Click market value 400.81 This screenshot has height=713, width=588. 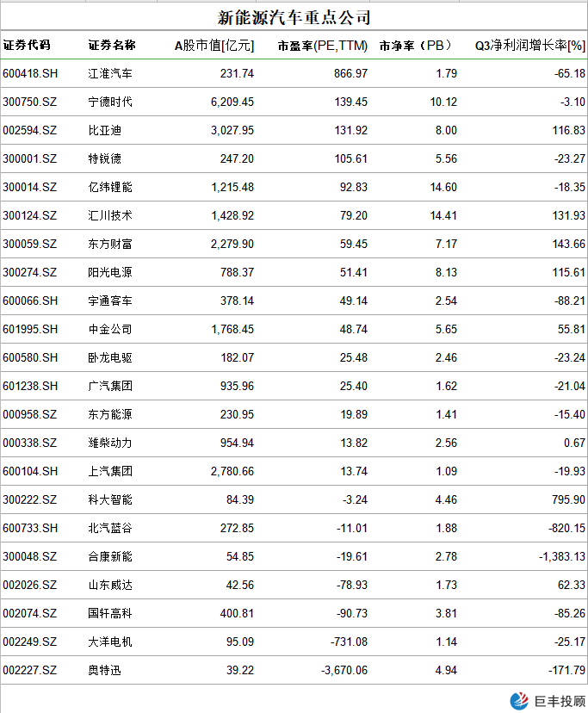[x=238, y=613]
